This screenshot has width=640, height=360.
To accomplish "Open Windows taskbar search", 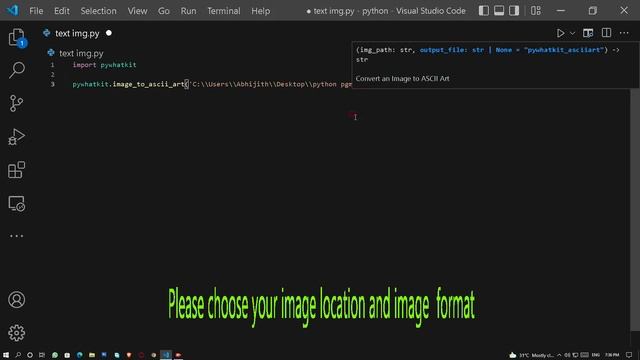I will (18, 355).
